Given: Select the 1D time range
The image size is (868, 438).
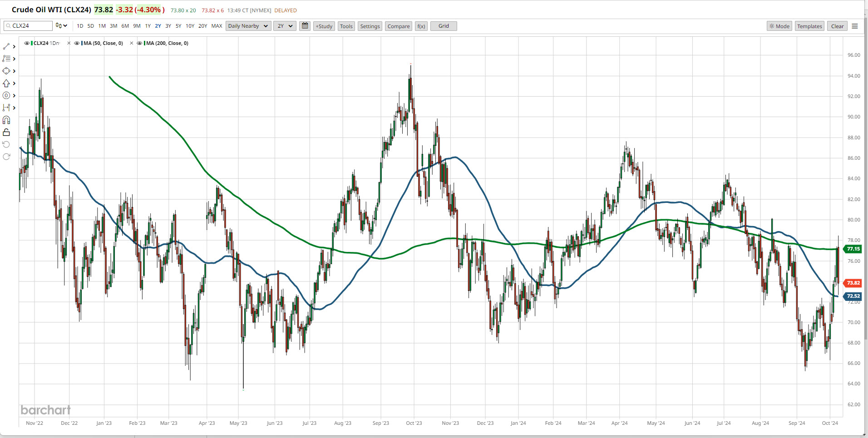Looking at the screenshot, I should 80,26.
